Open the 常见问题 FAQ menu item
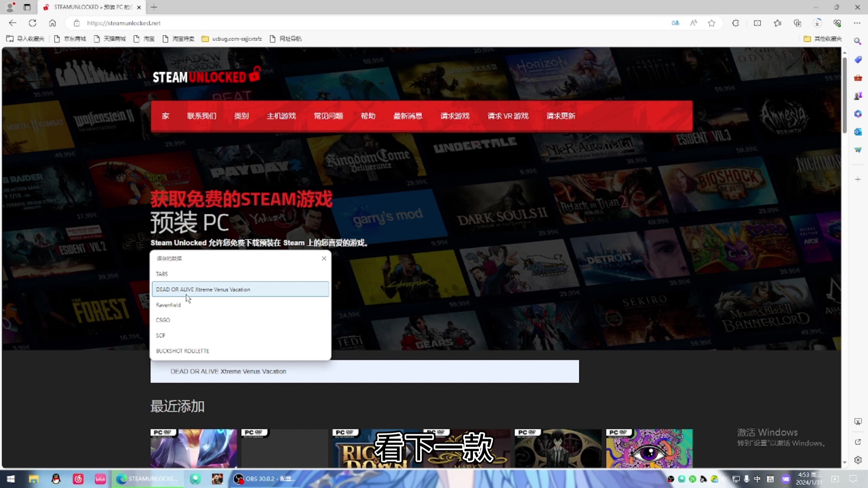868x488 pixels. pos(328,116)
